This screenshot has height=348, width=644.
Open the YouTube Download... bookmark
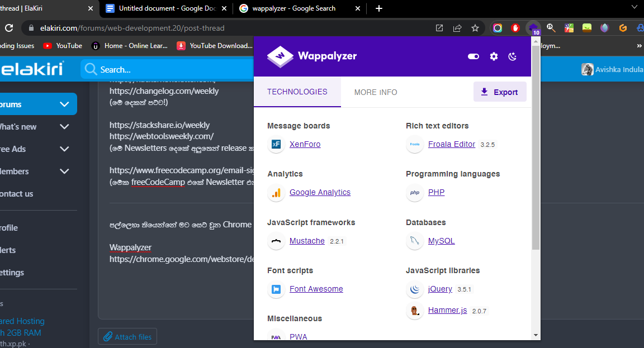(x=215, y=46)
